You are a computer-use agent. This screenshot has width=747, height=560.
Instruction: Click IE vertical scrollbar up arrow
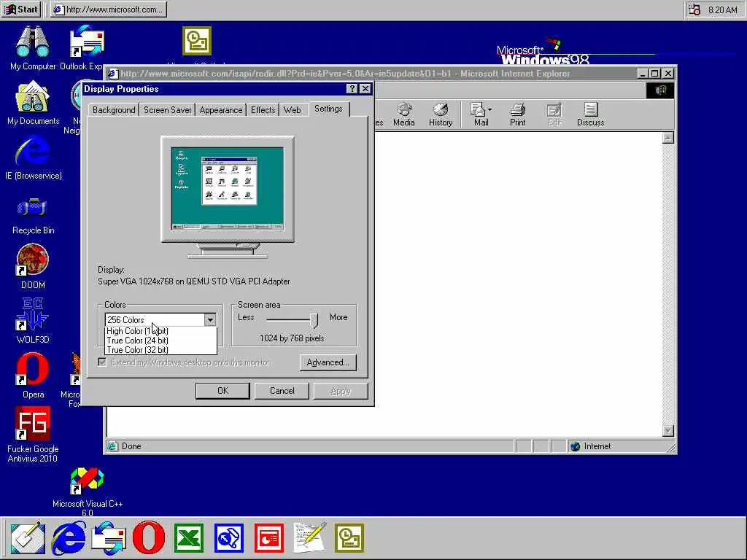coord(668,138)
